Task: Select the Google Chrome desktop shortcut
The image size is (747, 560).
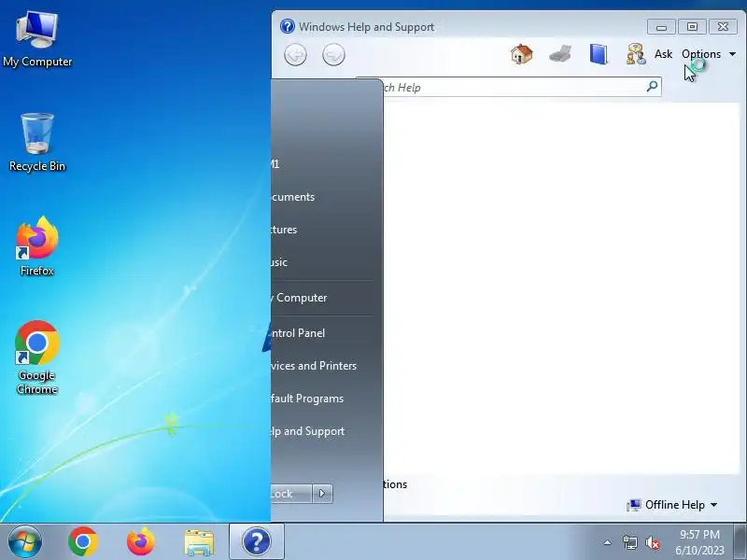Action: tap(37, 357)
